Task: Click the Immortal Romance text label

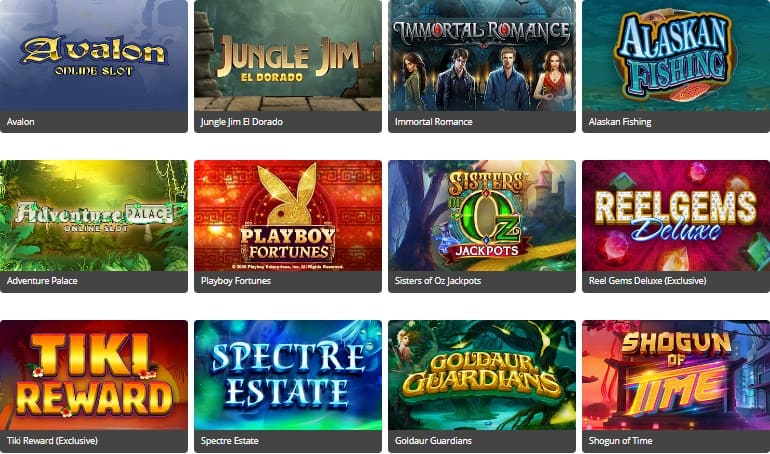Action: click(x=434, y=122)
